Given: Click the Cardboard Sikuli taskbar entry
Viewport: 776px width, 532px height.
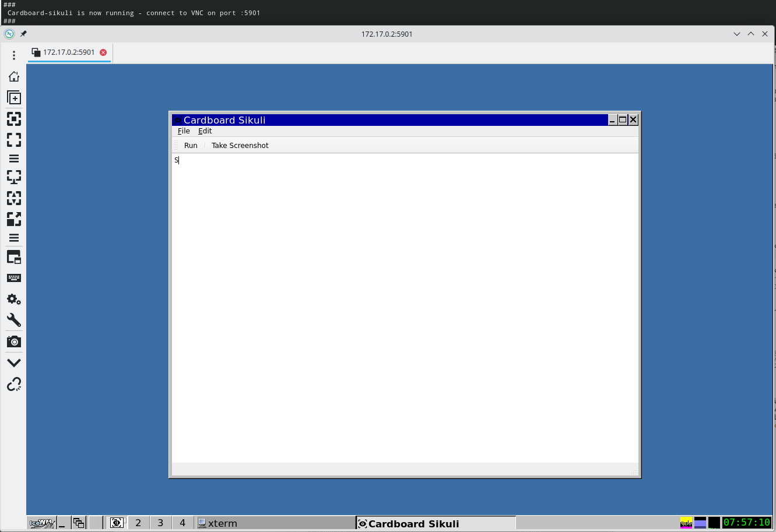Looking at the screenshot, I should 436,523.
